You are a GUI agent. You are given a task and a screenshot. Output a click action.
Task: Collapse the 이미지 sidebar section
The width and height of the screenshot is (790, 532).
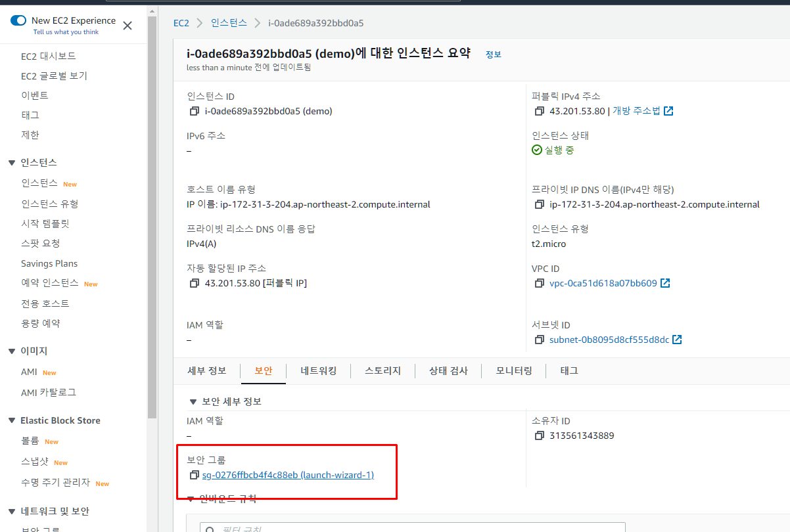pyautogui.click(x=11, y=351)
